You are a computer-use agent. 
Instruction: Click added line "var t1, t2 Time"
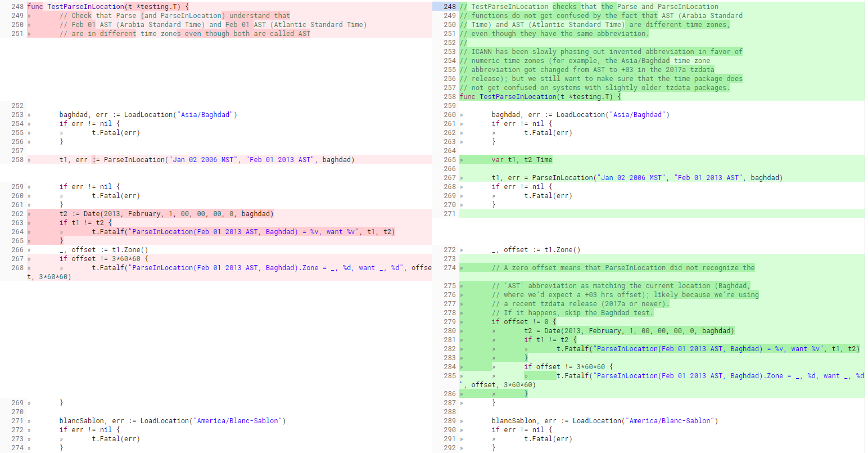522,160
